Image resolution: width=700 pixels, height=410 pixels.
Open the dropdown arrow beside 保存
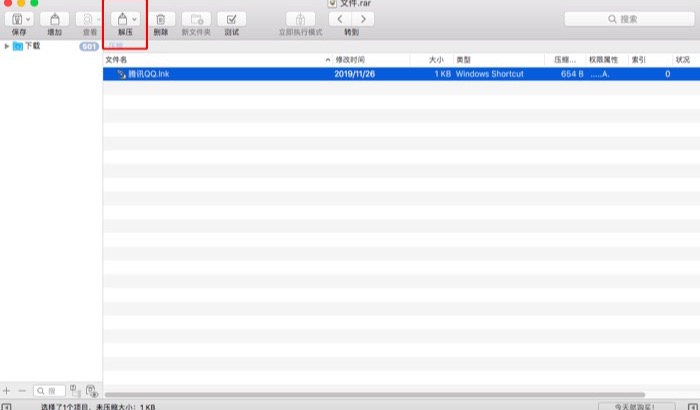(27, 19)
